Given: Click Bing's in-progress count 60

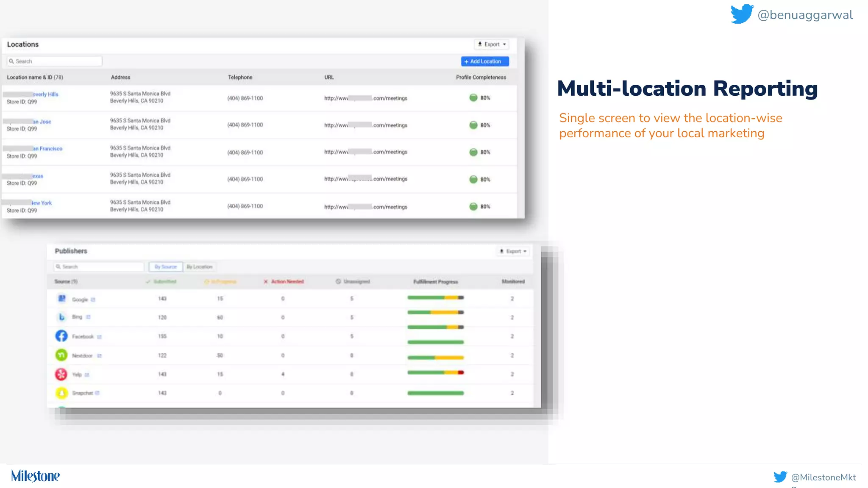Looking at the screenshot, I should (220, 317).
